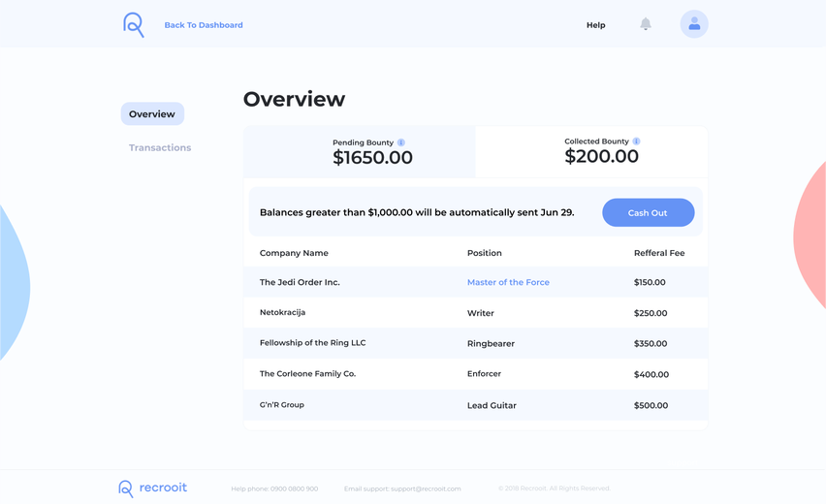
Task: Switch to the Transactions section
Action: 160,148
